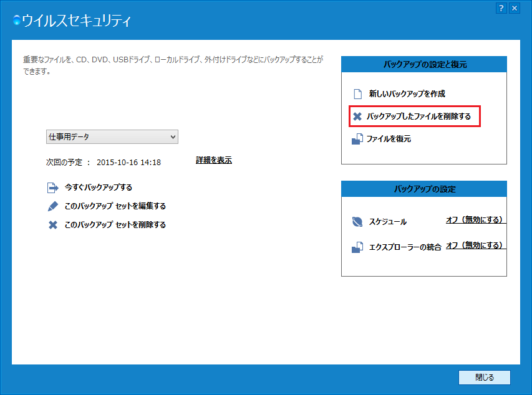Screen dimensions: 532x395
Task: Choose このバックアップ セットを削除する
Action: click(x=115, y=224)
